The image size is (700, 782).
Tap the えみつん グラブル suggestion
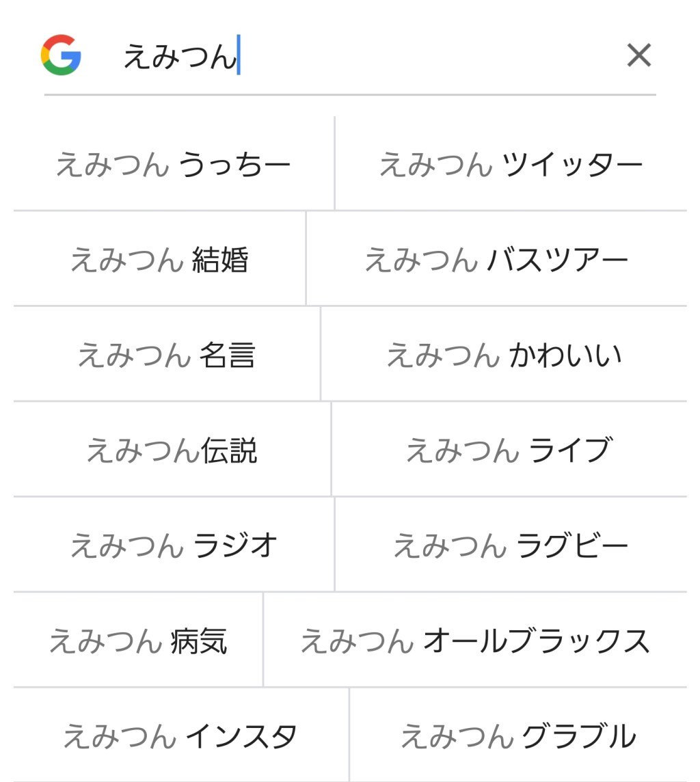coord(518,736)
